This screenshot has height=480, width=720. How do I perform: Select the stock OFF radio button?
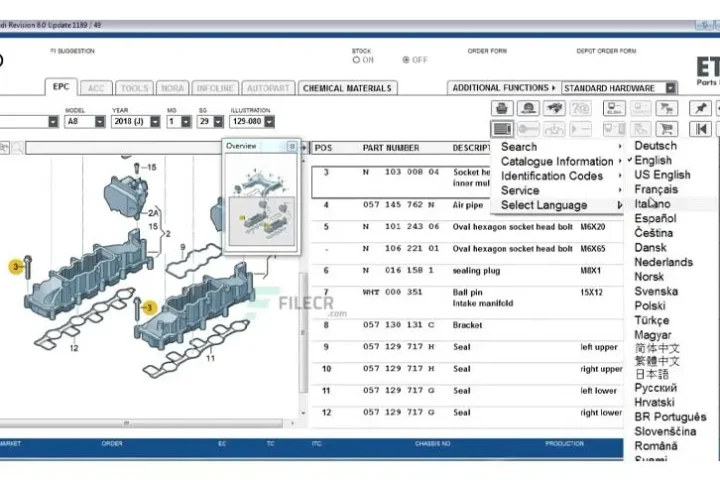click(x=406, y=60)
